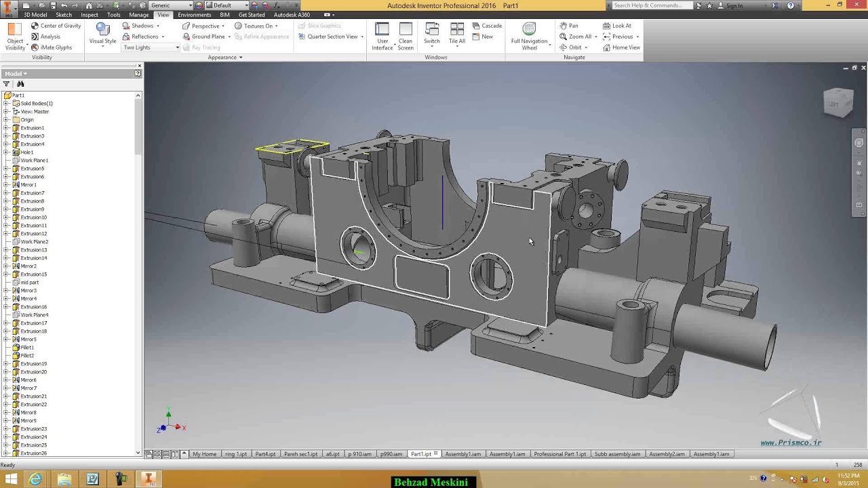Screen dimensions: 868x488
Task: Expand the Origin folder node
Action: [x=7, y=120]
